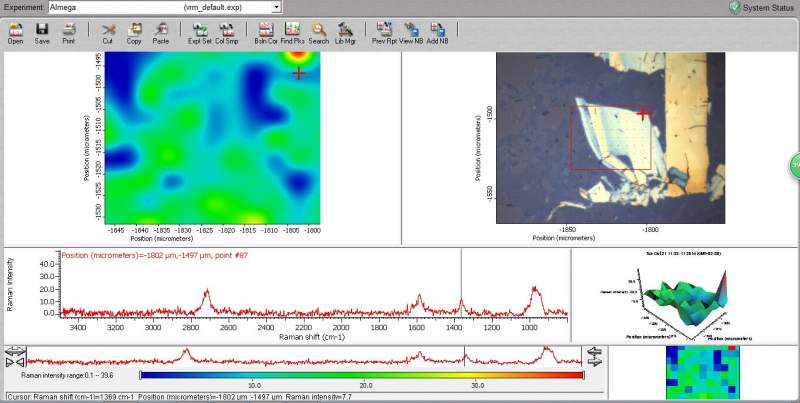The height and width of the screenshot is (403, 800).
Task: Click the red hotspot on the contour map
Action: pyautogui.click(x=298, y=55)
